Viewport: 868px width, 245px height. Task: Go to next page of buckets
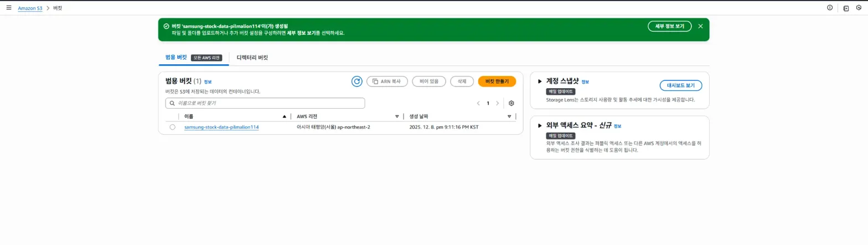click(x=497, y=103)
